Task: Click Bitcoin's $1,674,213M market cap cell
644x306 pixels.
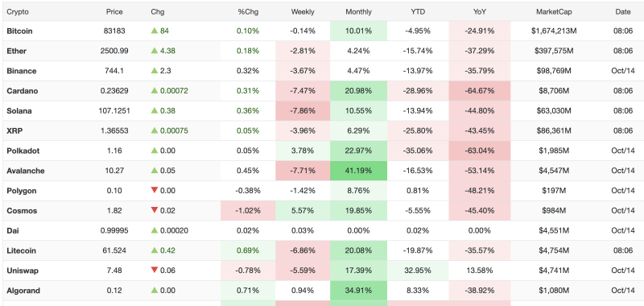Action: point(554,31)
